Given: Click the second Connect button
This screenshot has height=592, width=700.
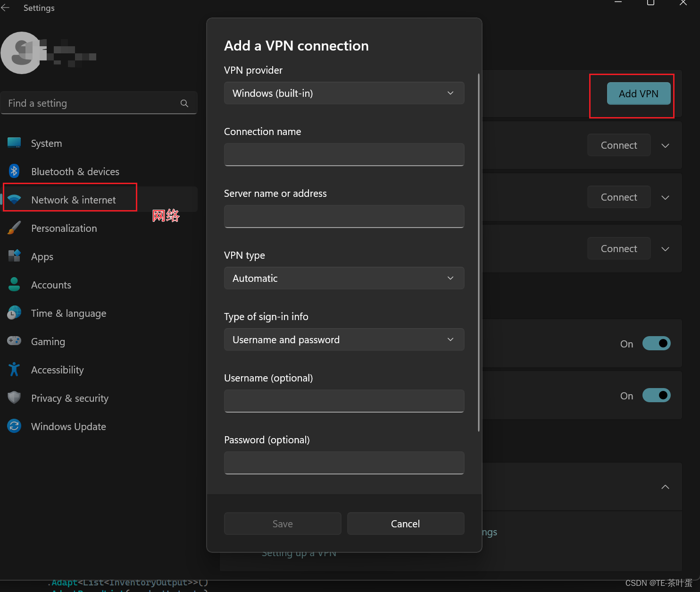Looking at the screenshot, I should (x=619, y=197).
